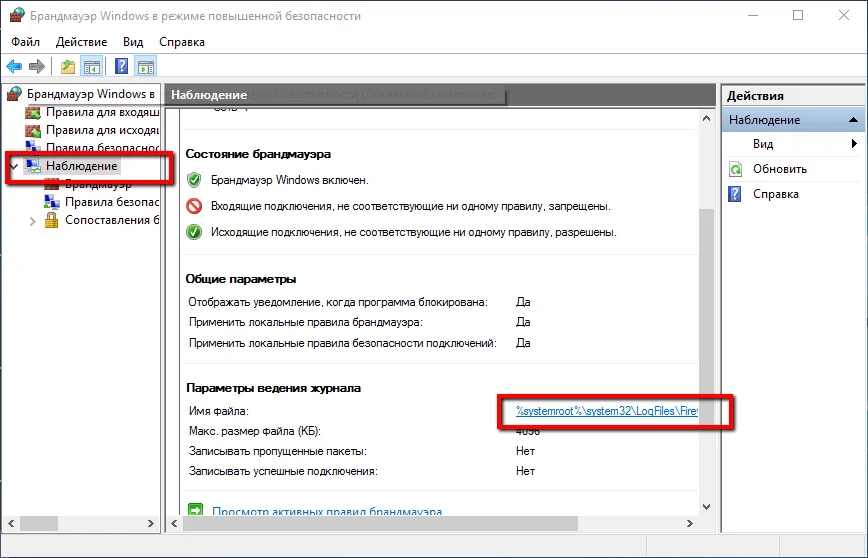Toggle the console tree pane toolbar icon
The width and height of the screenshot is (868, 558).
(x=92, y=67)
